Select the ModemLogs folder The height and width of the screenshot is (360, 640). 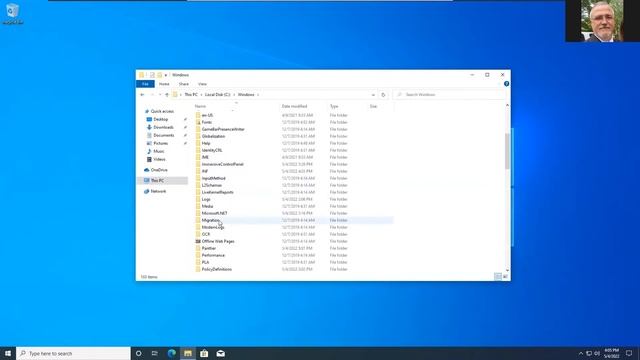[213, 227]
